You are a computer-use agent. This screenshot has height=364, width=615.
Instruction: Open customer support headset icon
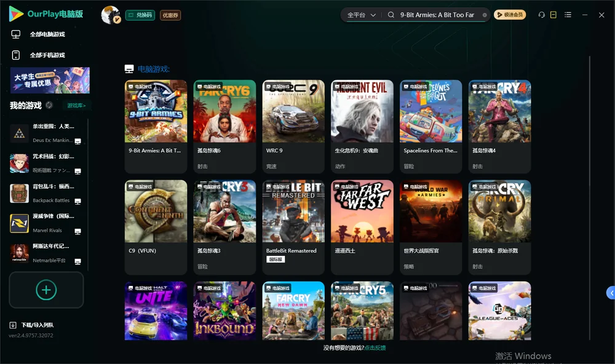tap(541, 15)
